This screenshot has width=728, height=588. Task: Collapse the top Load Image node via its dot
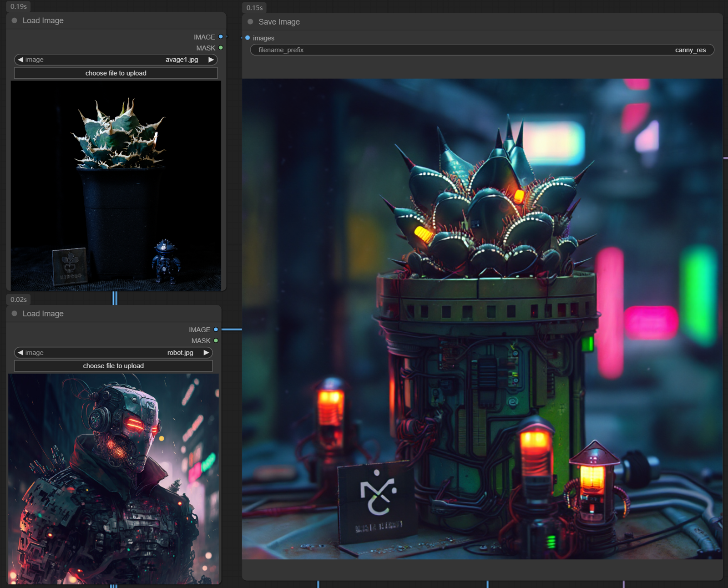(15, 20)
